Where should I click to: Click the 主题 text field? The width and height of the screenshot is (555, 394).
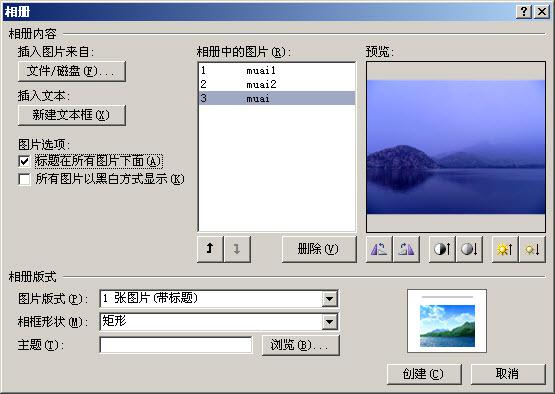tap(176, 345)
